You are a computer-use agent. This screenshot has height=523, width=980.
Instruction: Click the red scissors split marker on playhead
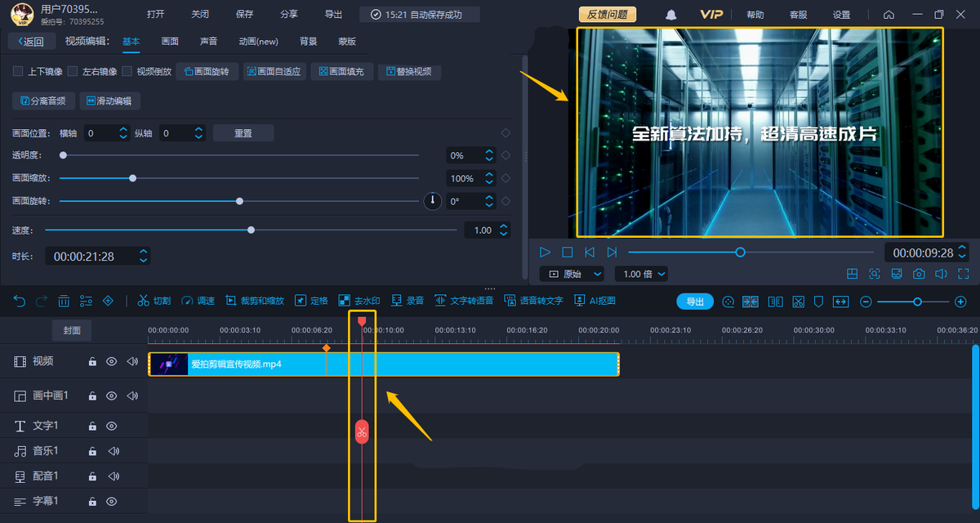pos(362,431)
